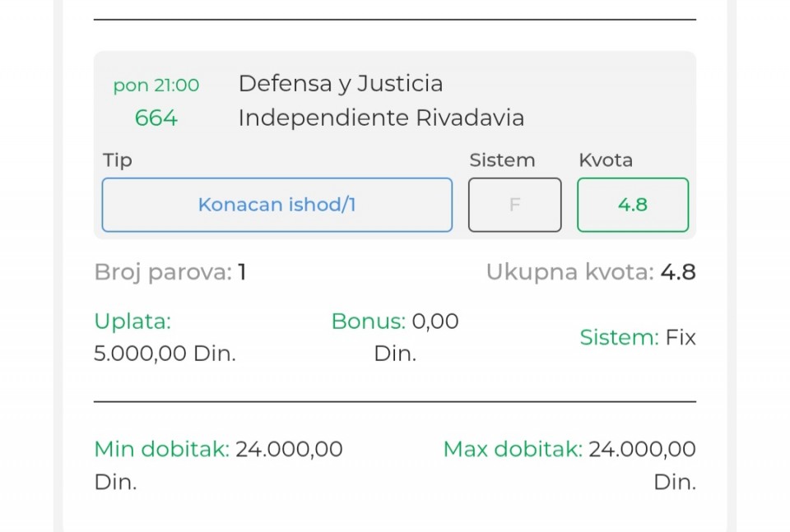Select the Broj parova count text

tap(170, 272)
